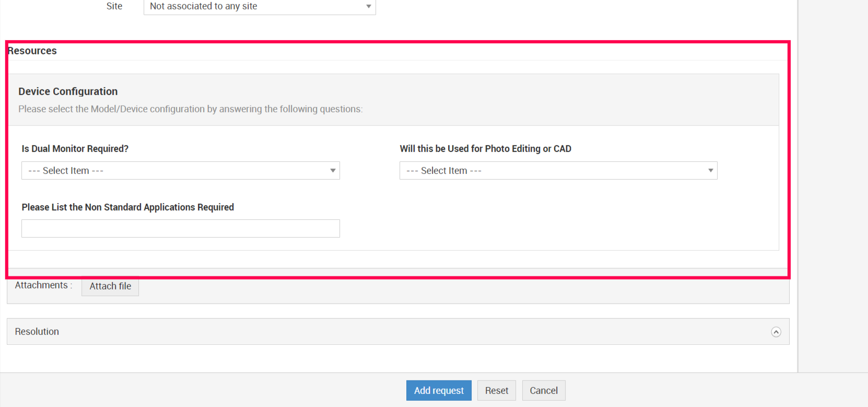Focus the Non Standard Applications text field
The image size is (868, 407).
(180, 229)
